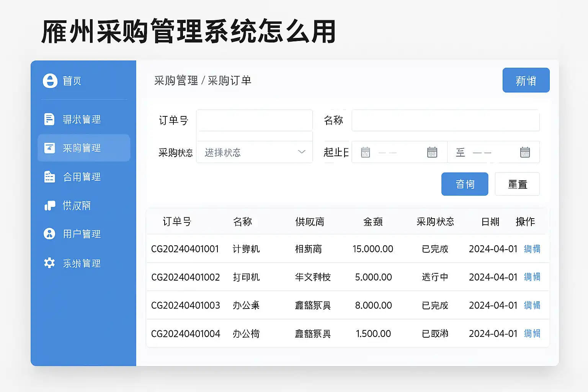Click the blue query button
This screenshot has height=392, width=588.
tap(465, 184)
